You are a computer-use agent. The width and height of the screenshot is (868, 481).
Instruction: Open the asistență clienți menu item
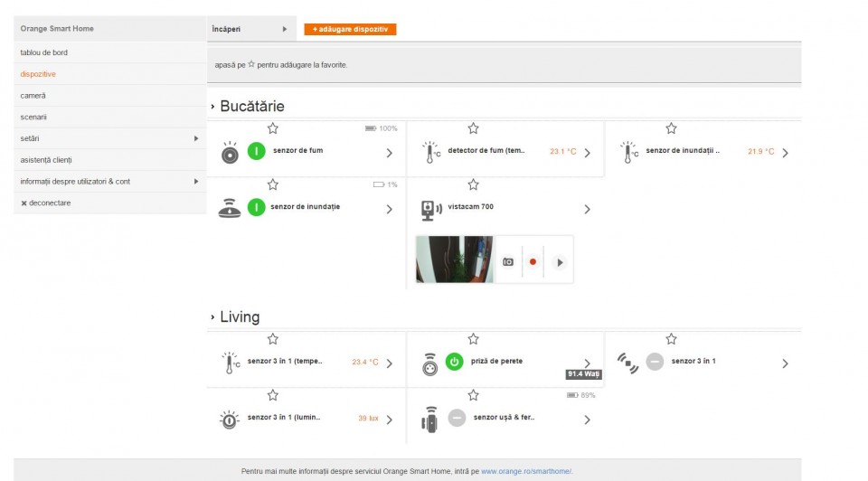pyautogui.click(x=110, y=160)
